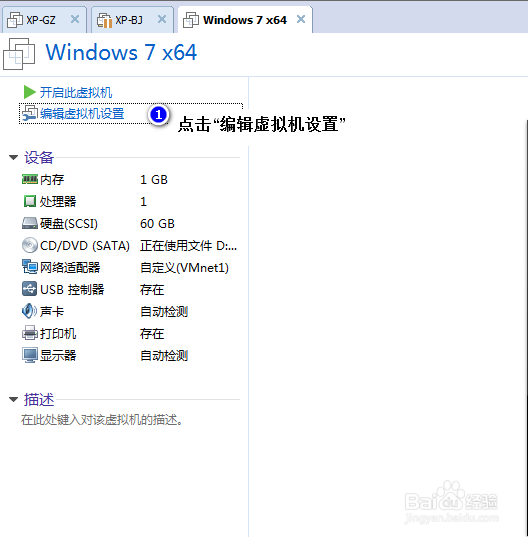Screen dimensions: 528x537
Task: Click the 自动检测 value for 显示器
Action: pyautogui.click(x=164, y=355)
